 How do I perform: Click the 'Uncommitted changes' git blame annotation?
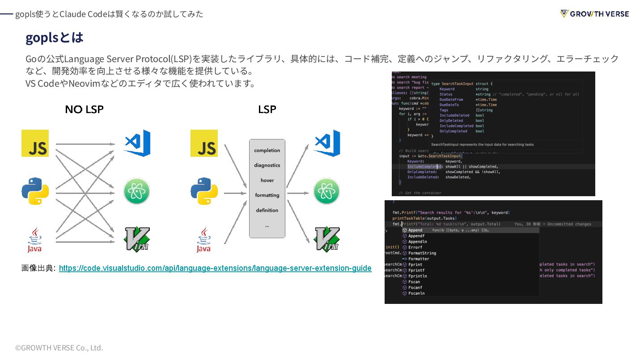[569, 224]
